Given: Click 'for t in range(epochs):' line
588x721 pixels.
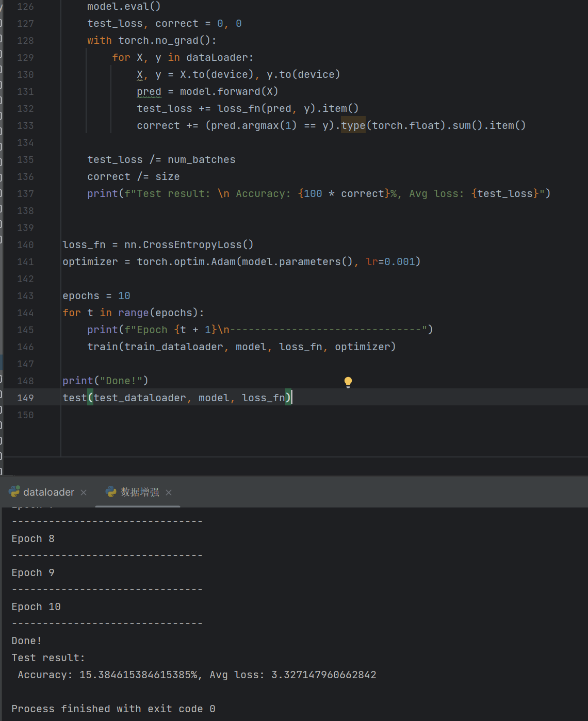Looking at the screenshot, I should [133, 313].
